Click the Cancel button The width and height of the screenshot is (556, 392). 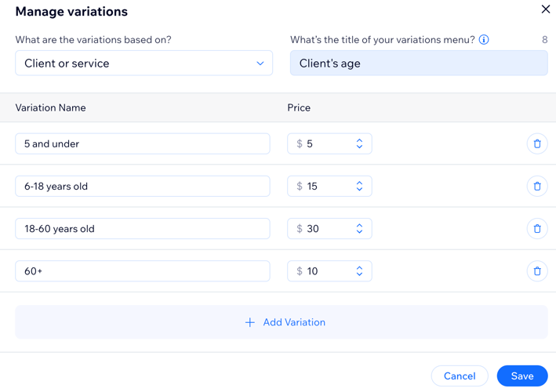[x=460, y=376]
